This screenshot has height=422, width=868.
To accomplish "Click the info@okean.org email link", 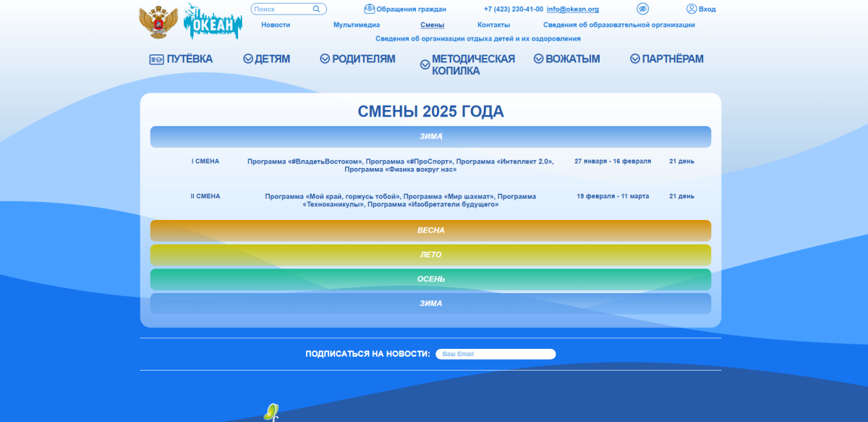I will pos(573,9).
